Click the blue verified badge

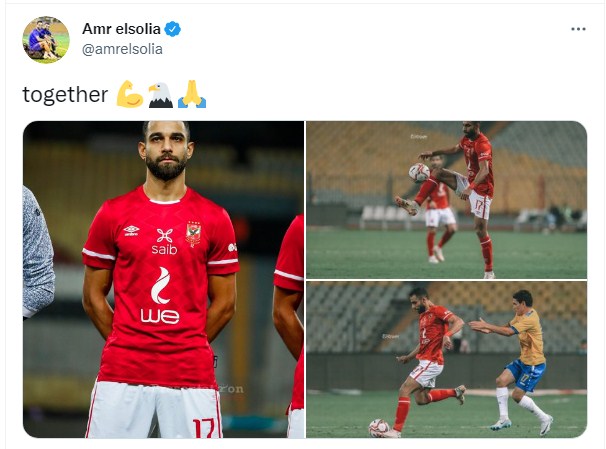click(x=172, y=29)
